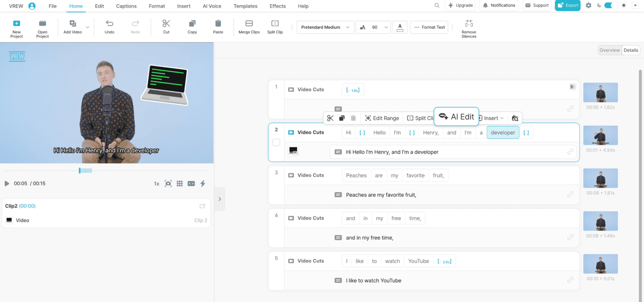This screenshot has height=302, width=644.
Task: Click the 3.6s silence marker in clip 5
Action: coord(444,261)
